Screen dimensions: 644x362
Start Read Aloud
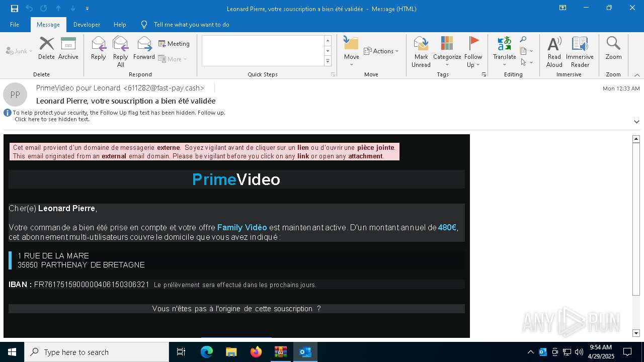point(554,51)
